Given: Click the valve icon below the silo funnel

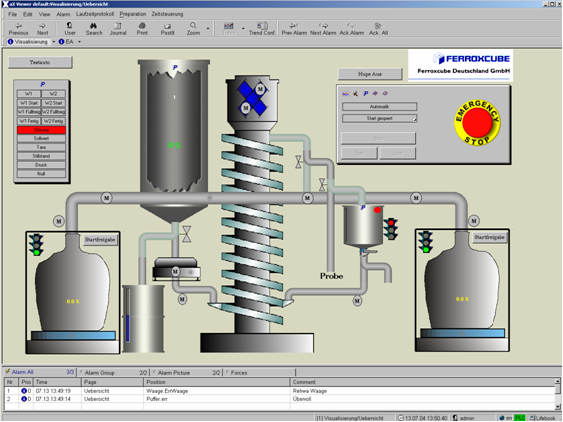Looking at the screenshot, I should [x=187, y=234].
